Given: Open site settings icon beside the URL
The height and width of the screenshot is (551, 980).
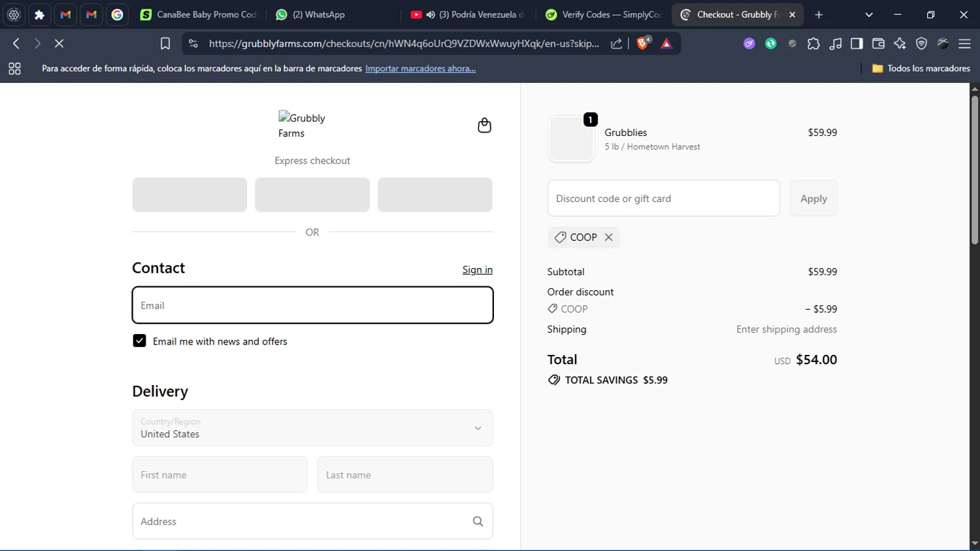Looking at the screenshot, I should 193,43.
